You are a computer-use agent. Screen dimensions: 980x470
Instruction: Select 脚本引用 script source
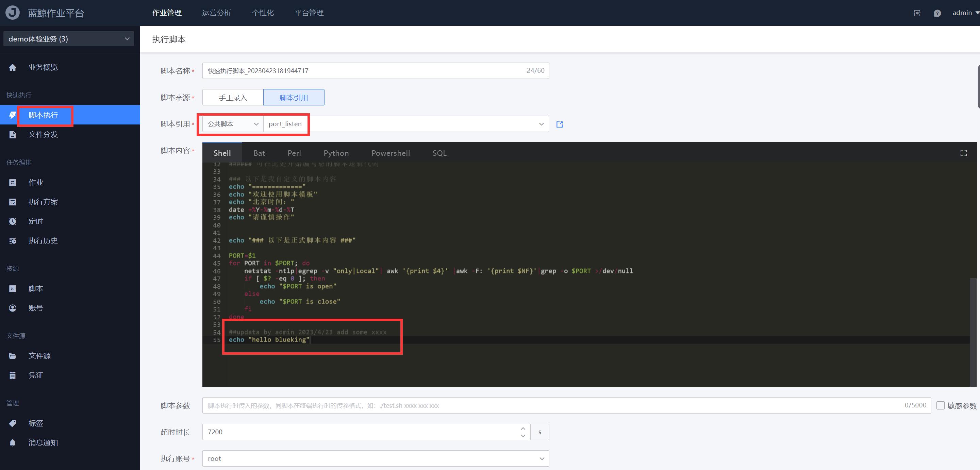pos(294,97)
